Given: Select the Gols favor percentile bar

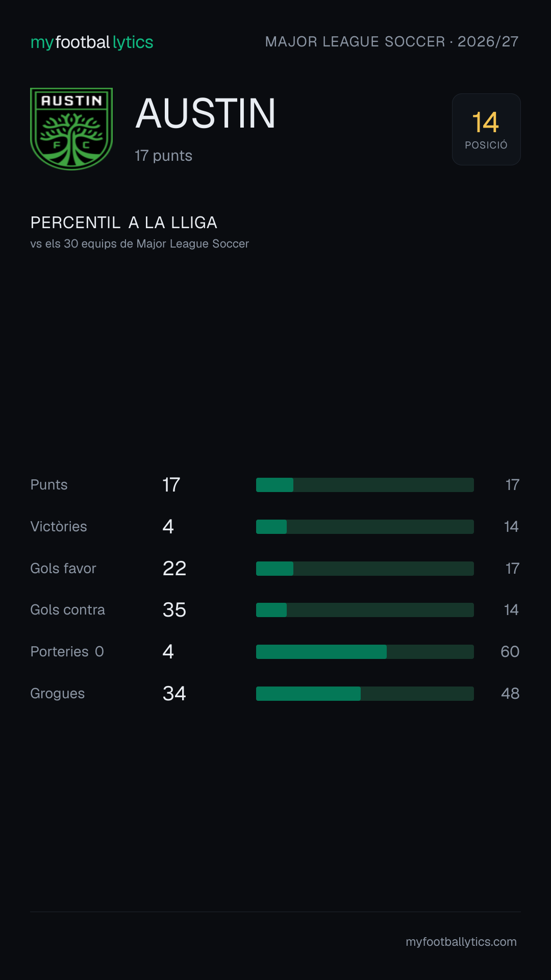Looking at the screenshot, I should [365, 569].
